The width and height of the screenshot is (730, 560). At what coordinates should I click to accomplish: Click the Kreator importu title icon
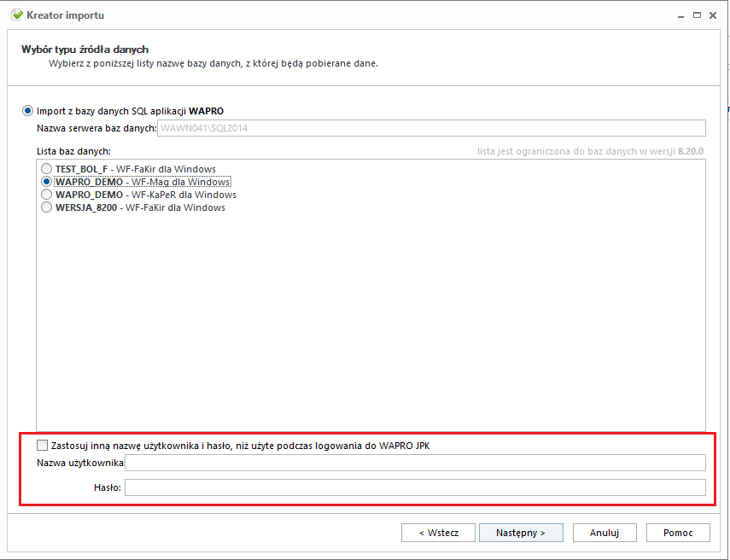17,15
